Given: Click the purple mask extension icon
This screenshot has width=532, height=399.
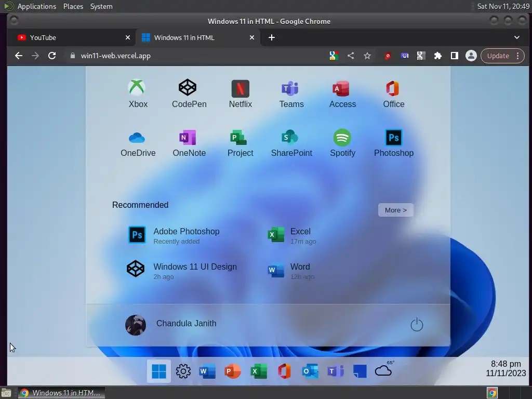Looking at the screenshot, I should coord(404,56).
